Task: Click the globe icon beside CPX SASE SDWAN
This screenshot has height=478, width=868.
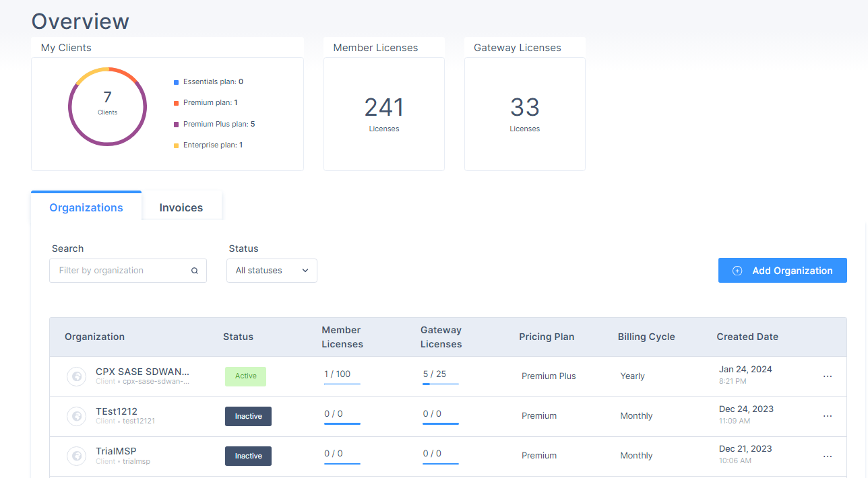Action: point(77,376)
